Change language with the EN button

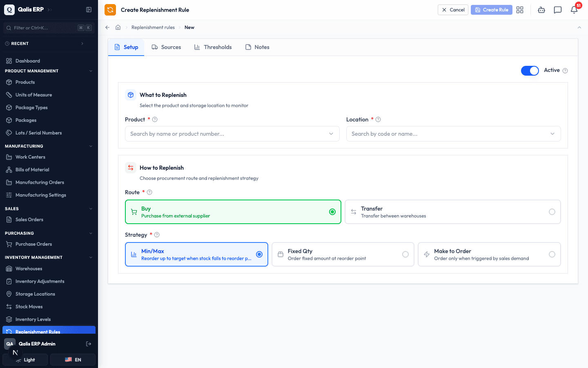73,360
